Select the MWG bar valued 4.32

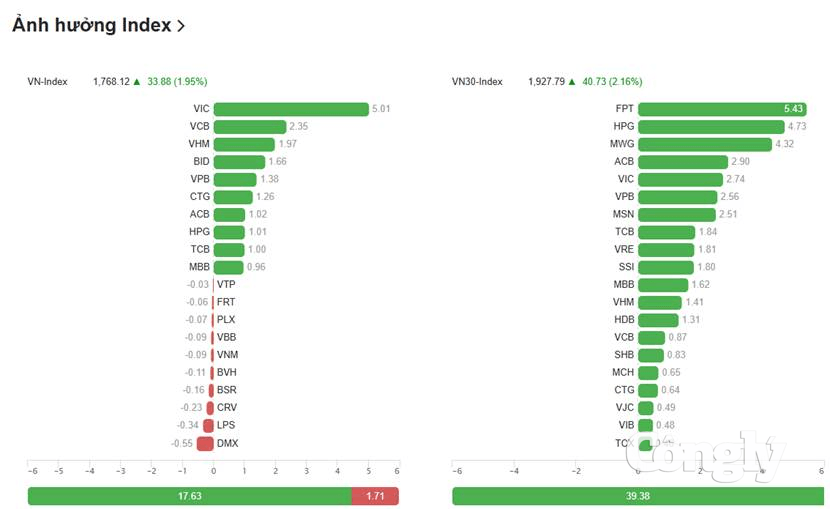click(x=705, y=144)
